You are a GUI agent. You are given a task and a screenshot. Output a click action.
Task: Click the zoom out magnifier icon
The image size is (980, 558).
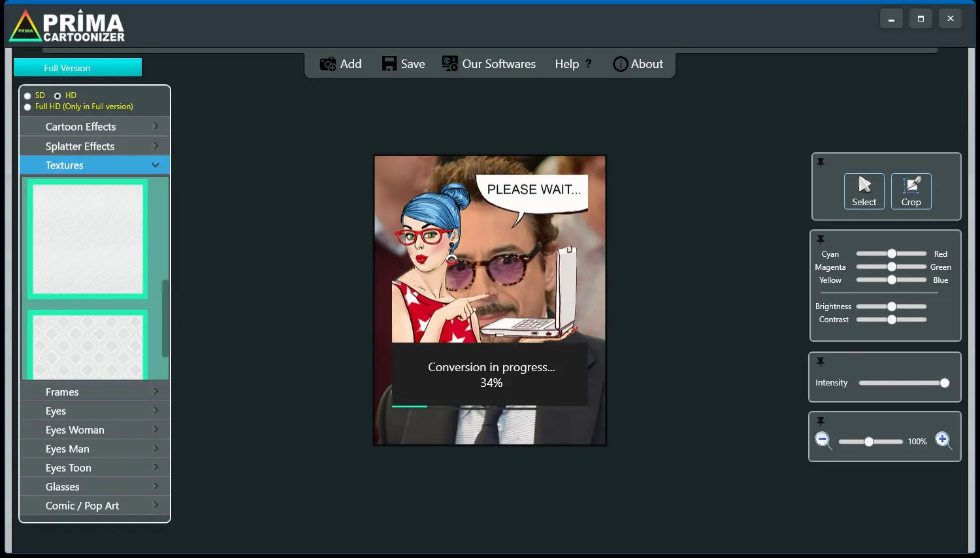pyautogui.click(x=823, y=440)
